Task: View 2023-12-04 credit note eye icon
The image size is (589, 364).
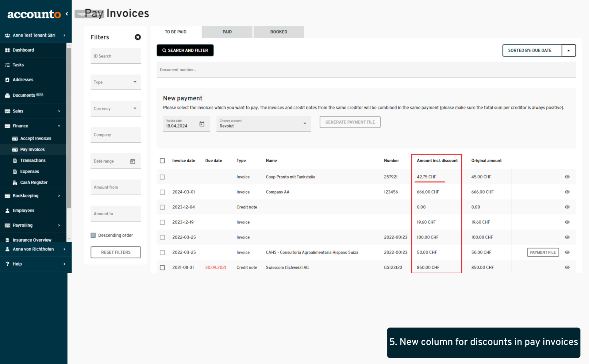Action: click(567, 207)
